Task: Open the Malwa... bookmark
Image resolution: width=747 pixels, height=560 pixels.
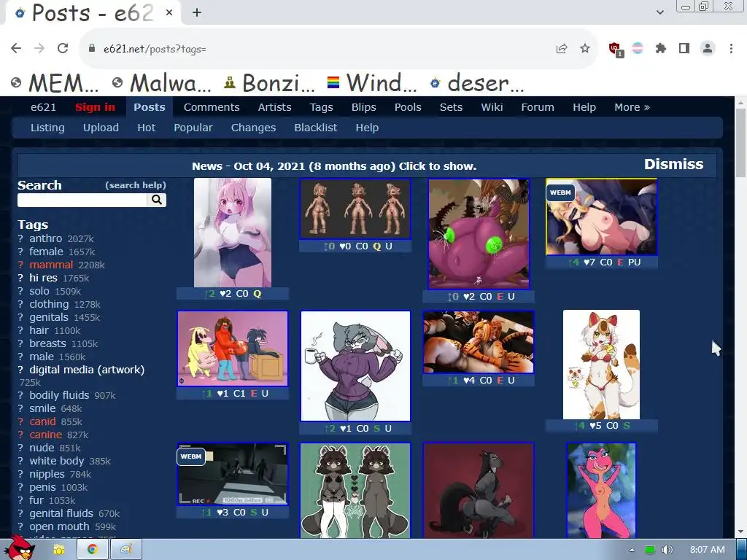Action: 162,83
